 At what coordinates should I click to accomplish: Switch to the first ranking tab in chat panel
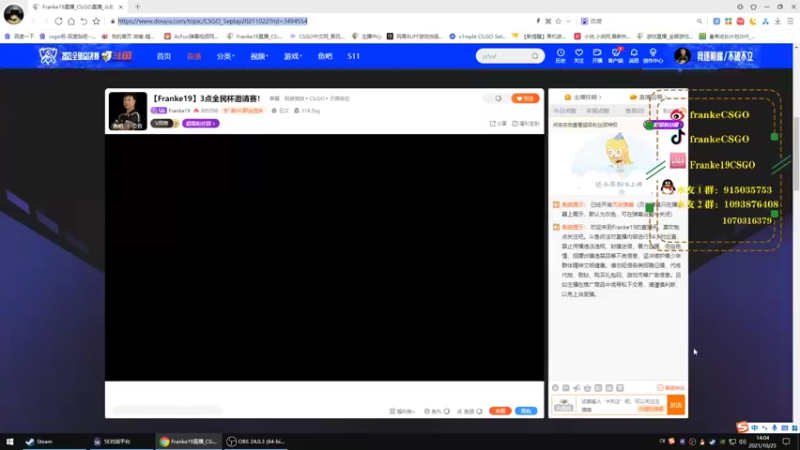tap(565, 111)
